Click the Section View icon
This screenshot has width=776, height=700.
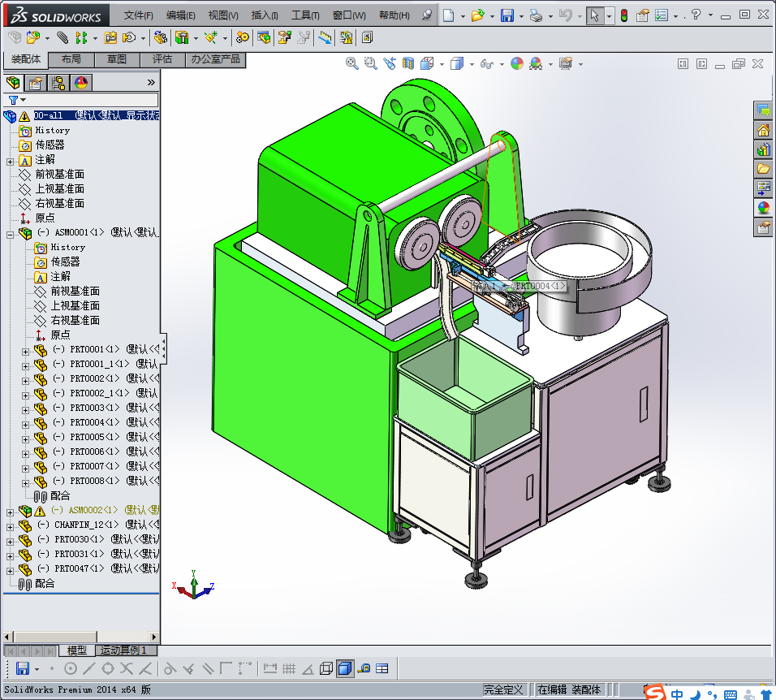tap(407, 63)
